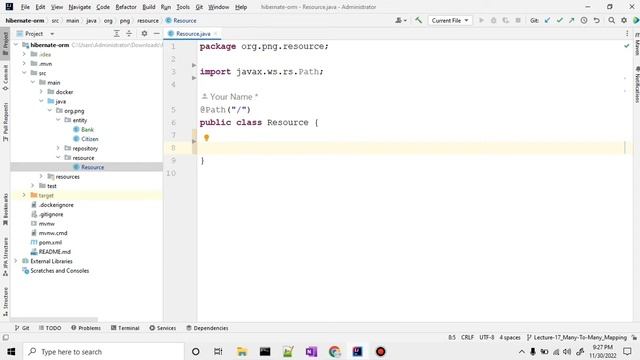Click the Git push arrow icon
640x360 pixels.
(571, 20)
